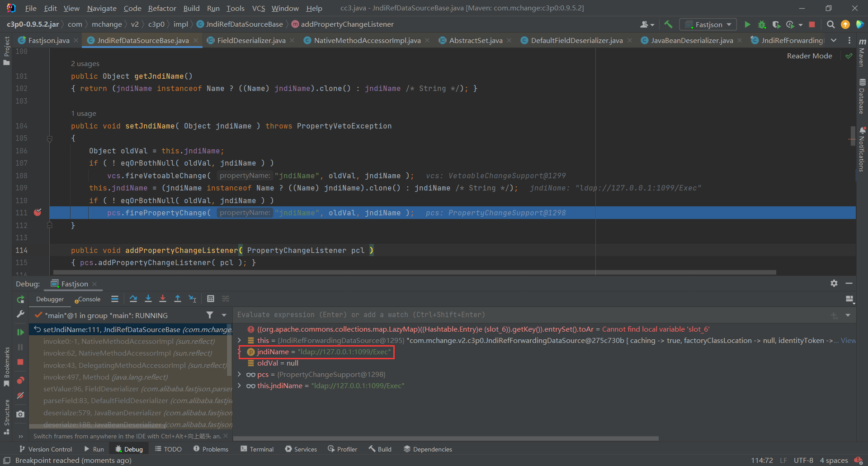
Task: Run Fastjson with Coverage icon
Action: [776, 24]
